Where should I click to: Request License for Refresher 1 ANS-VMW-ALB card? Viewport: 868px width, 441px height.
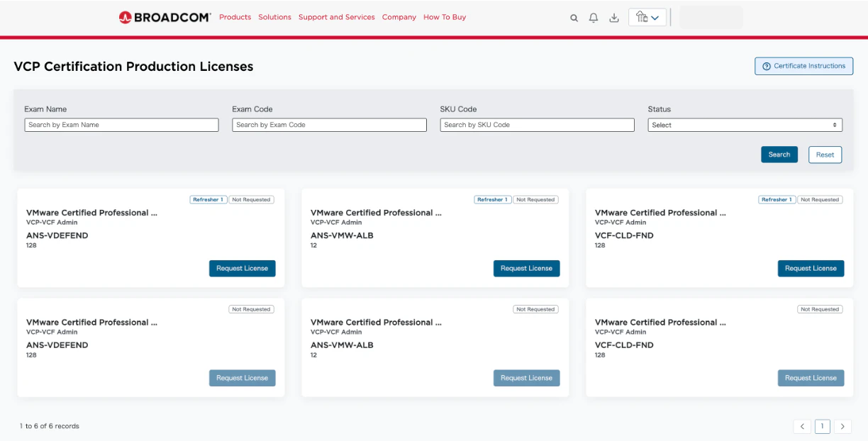(526, 269)
